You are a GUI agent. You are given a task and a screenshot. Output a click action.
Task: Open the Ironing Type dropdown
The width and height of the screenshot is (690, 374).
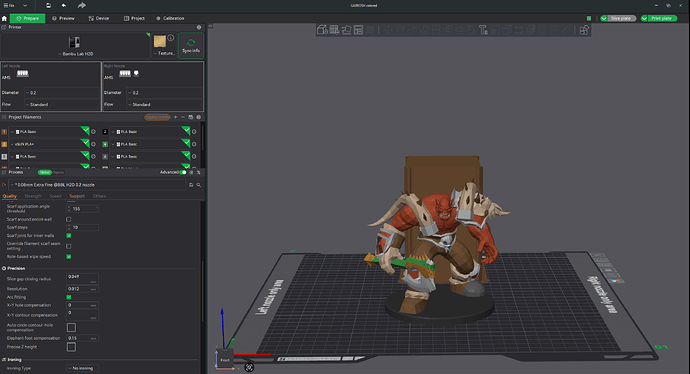coord(82,368)
